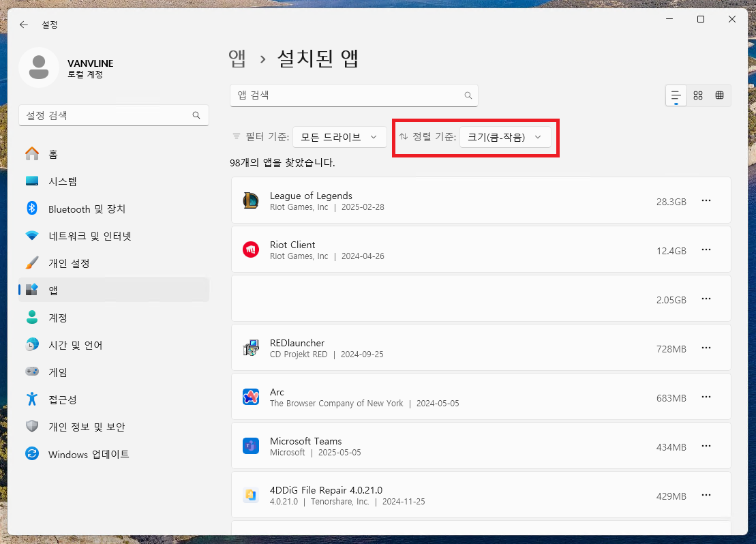Click Microsoft Teams app name
756x544 pixels.
pyautogui.click(x=305, y=442)
